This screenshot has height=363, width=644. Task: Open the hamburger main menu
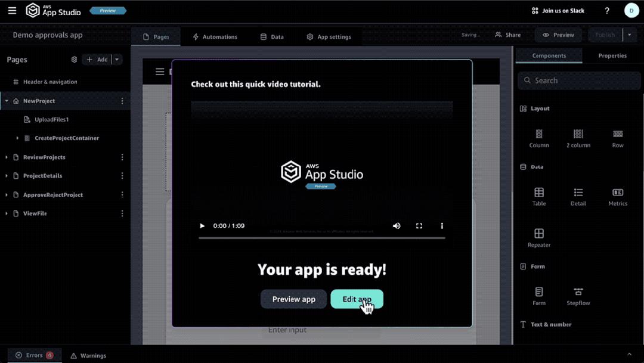(x=12, y=11)
